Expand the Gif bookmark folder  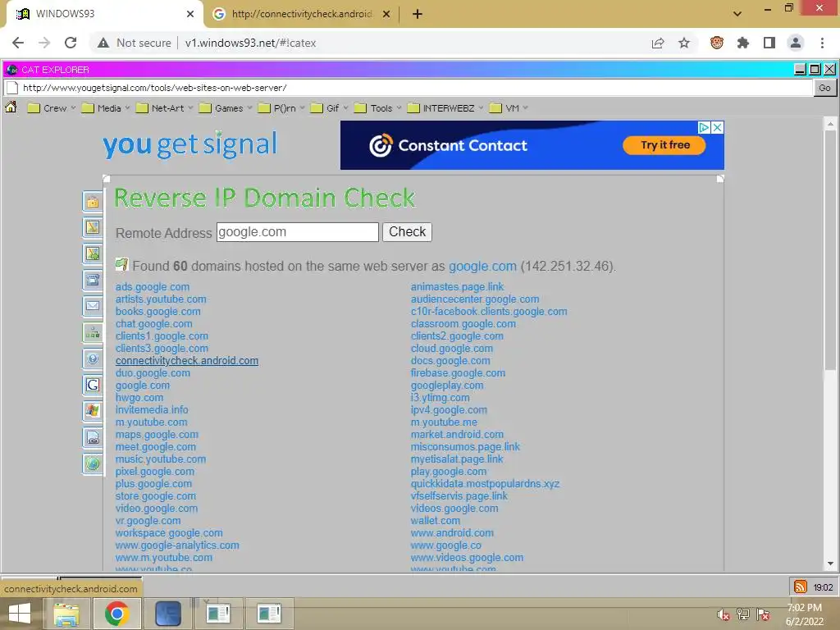330,108
